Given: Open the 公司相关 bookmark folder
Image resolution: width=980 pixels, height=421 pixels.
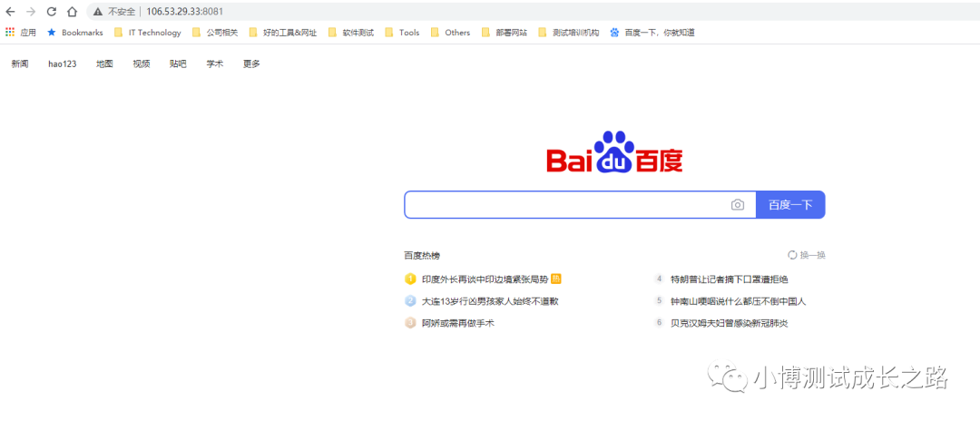Looking at the screenshot, I should pos(215,33).
